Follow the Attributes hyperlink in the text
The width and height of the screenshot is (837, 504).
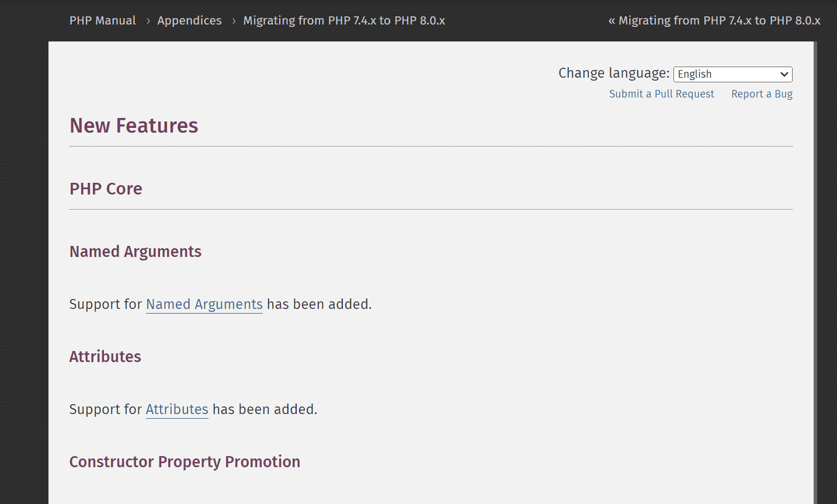point(176,409)
